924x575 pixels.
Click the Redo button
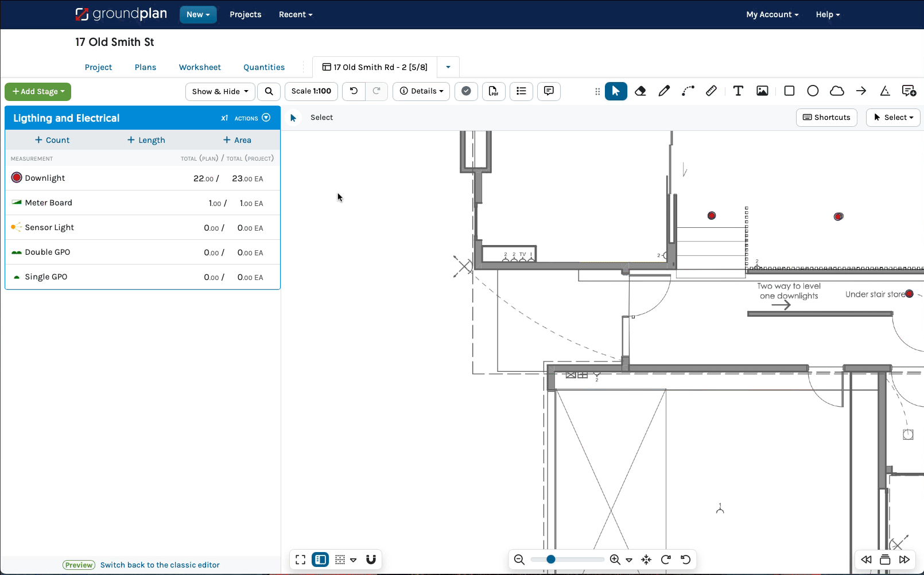point(376,91)
